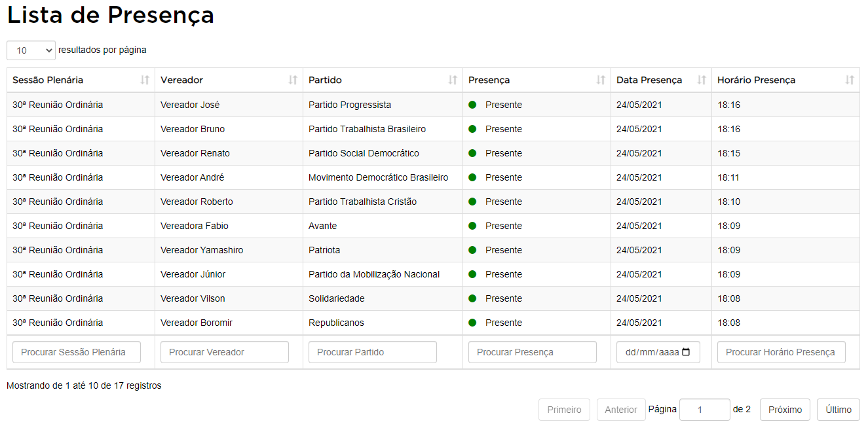Click the 18:15 time cell
Screen dimensions: 868x426
[786, 153]
